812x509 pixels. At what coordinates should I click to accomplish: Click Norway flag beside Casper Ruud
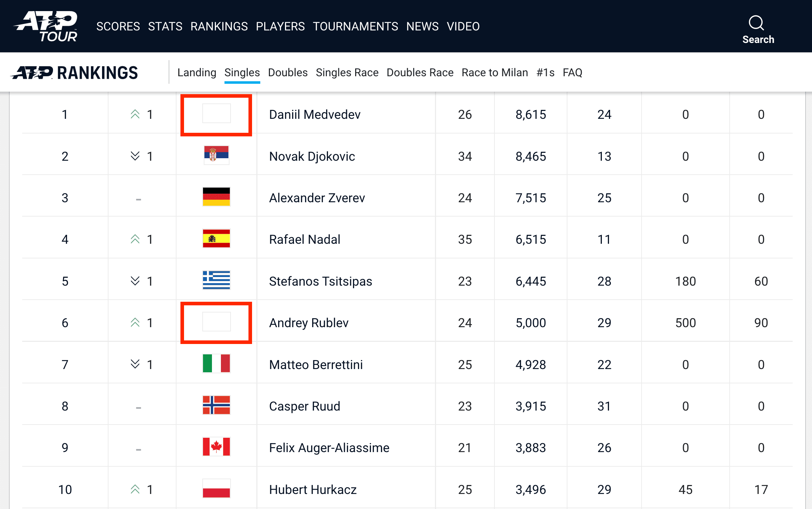tap(216, 405)
